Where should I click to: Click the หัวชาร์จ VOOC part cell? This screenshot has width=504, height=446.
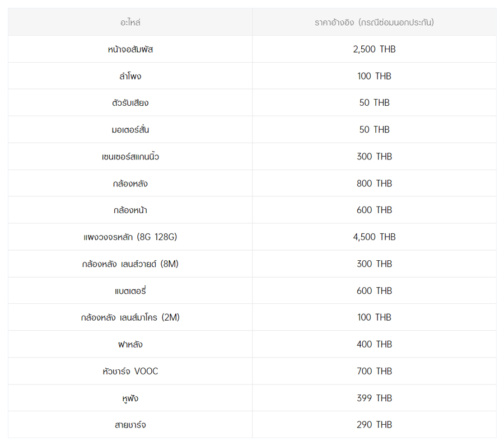pos(130,372)
